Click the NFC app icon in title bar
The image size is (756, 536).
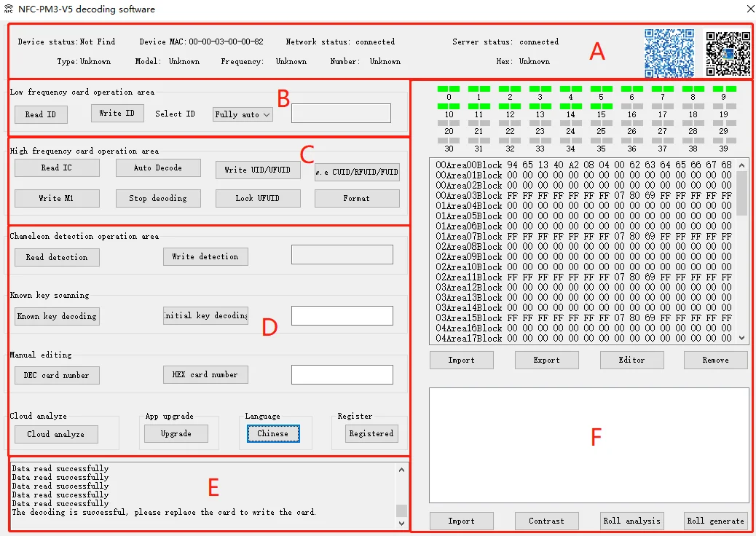8,9
